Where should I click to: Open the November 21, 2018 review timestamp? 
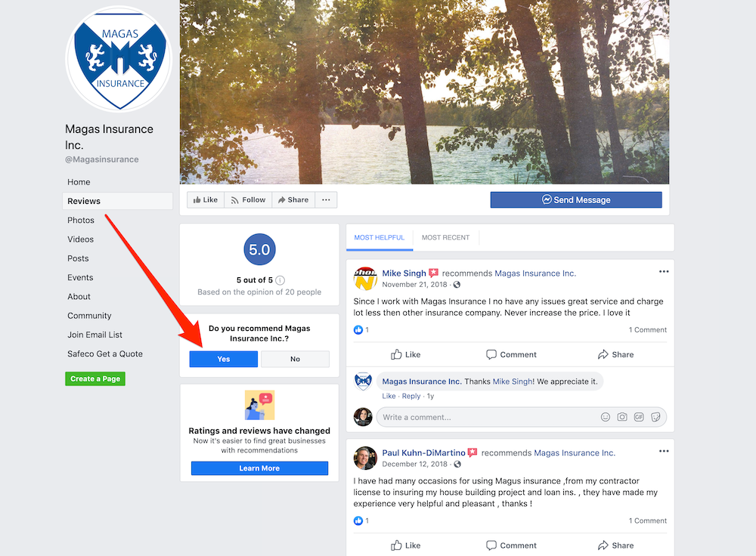(414, 284)
